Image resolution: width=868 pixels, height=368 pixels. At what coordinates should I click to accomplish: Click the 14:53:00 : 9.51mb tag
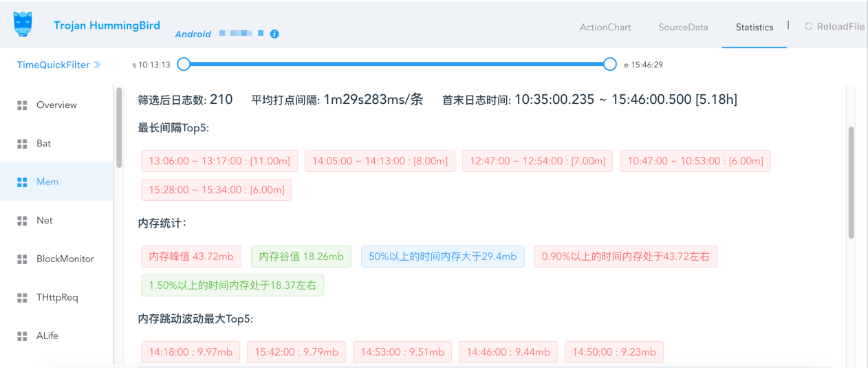tap(402, 351)
